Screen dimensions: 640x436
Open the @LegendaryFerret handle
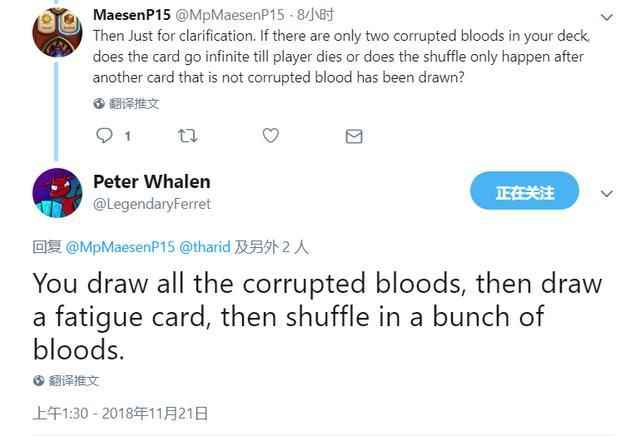point(151,204)
